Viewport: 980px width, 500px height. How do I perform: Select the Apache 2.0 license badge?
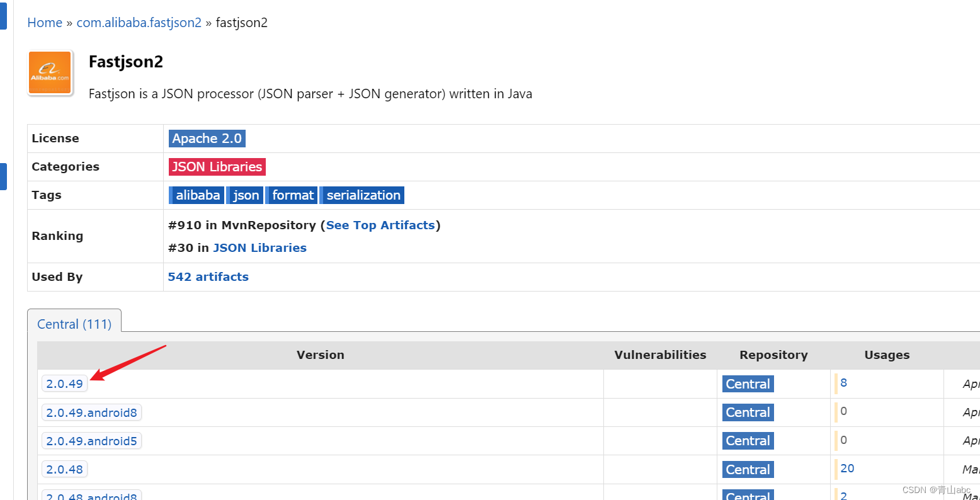coord(207,138)
